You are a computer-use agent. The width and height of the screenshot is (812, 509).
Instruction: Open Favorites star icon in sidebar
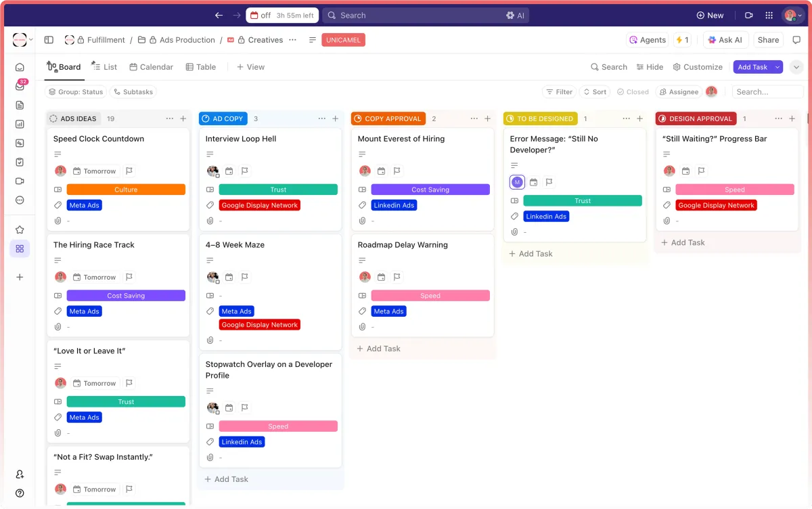(x=20, y=229)
